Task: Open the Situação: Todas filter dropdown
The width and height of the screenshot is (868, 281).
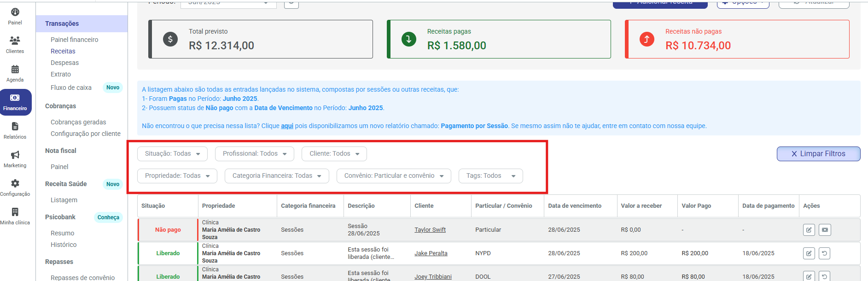Action: click(x=172, y=154)
